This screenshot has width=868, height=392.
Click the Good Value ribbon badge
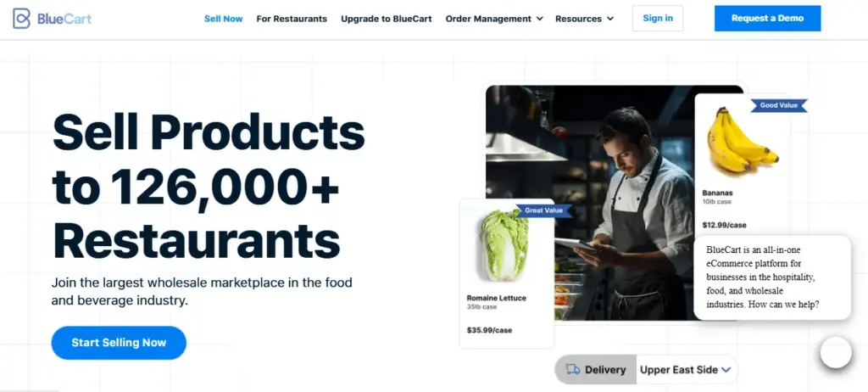[779, 105]
